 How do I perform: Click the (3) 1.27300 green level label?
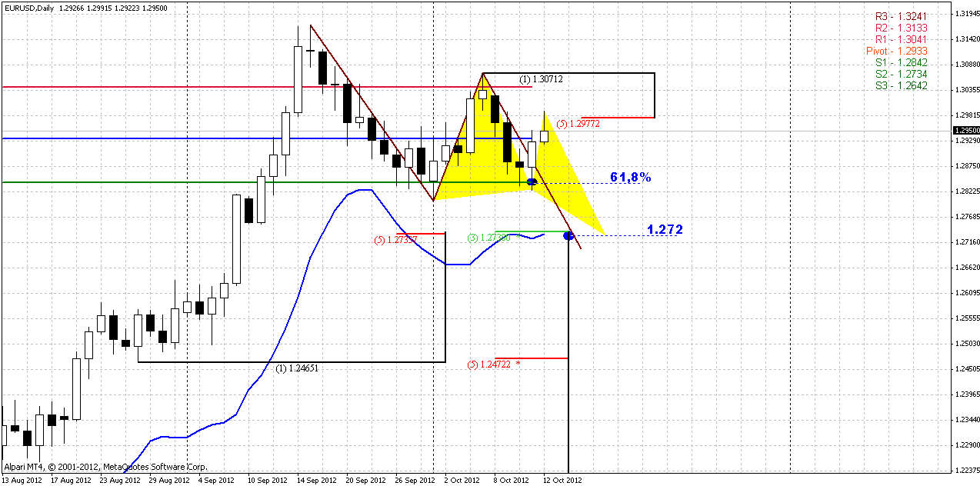(489, 238)
